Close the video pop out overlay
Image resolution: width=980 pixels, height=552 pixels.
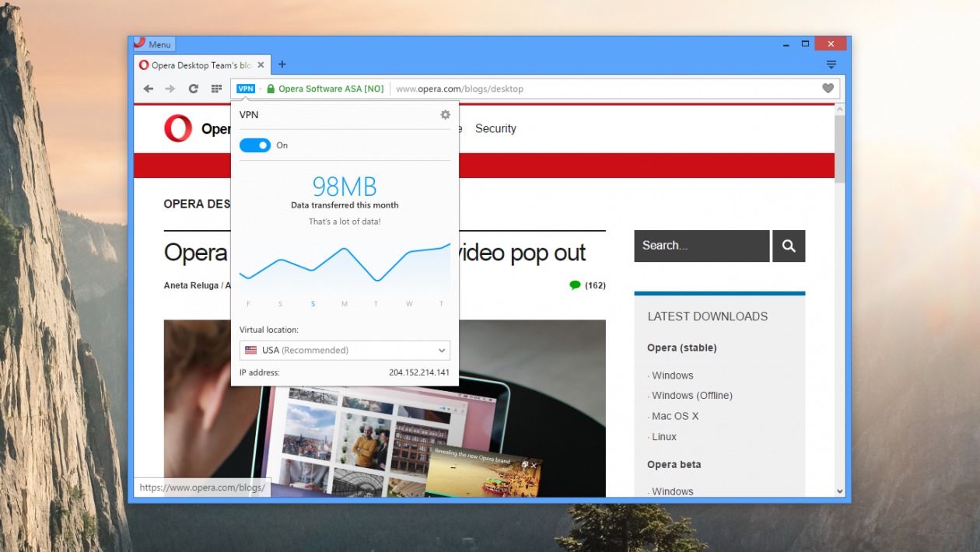point(534,465)
